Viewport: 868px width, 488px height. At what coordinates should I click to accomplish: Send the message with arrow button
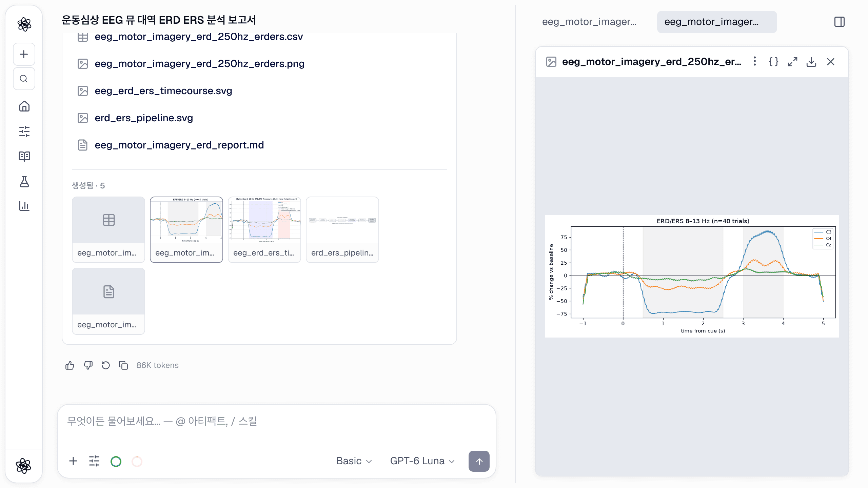[x=479, y=461]
